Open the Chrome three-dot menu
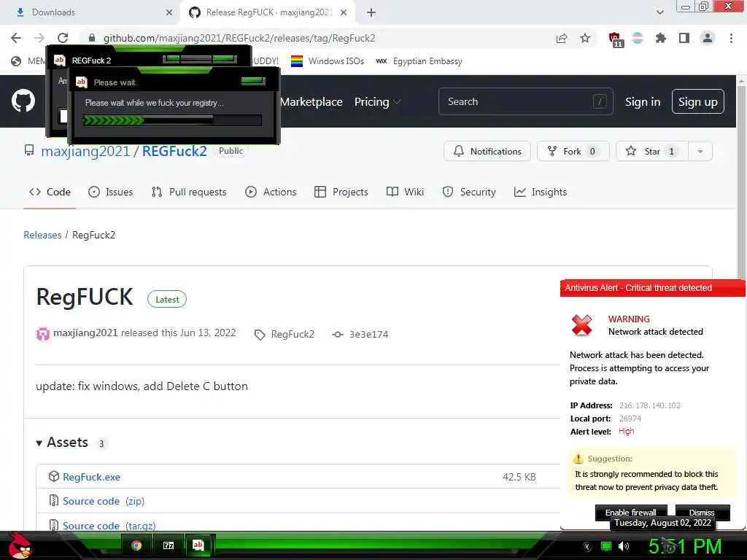 (731, 38)
